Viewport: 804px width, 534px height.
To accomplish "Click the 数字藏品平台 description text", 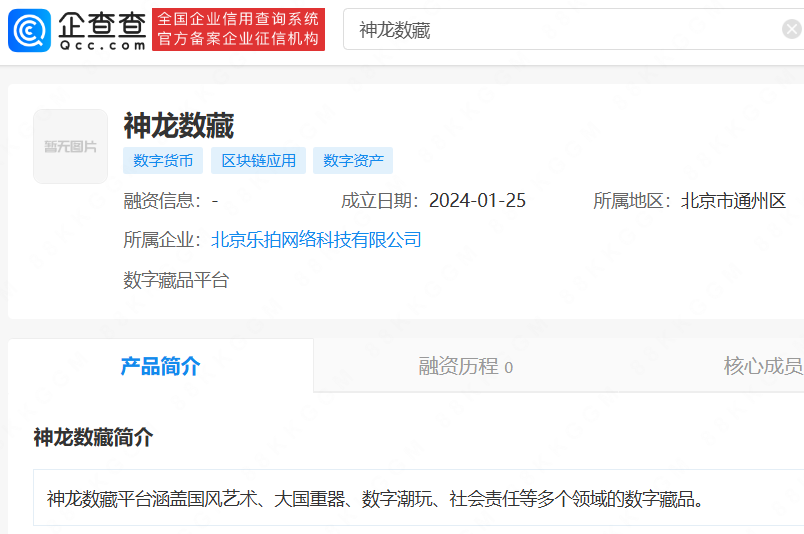I will [x=176, y=280].
